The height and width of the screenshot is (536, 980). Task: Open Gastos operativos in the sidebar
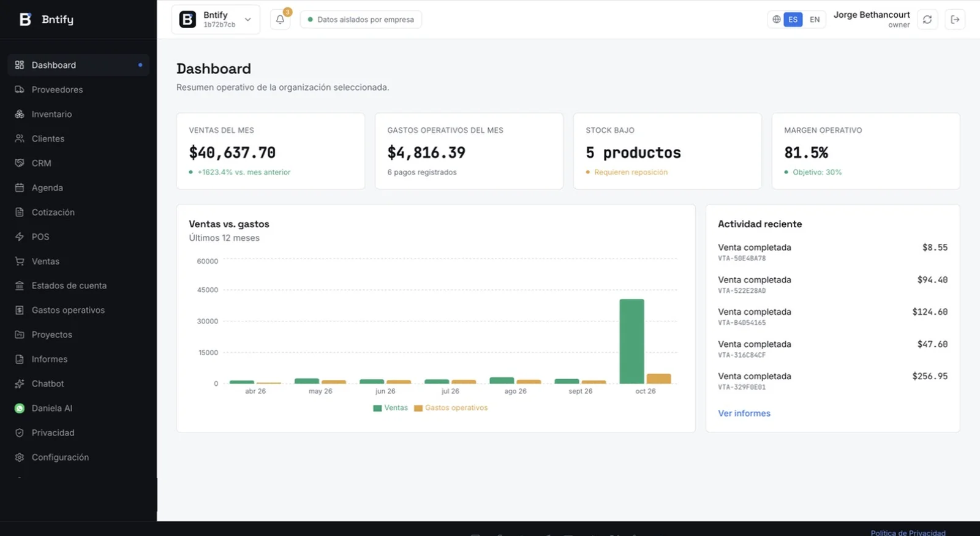click(78, 310)
